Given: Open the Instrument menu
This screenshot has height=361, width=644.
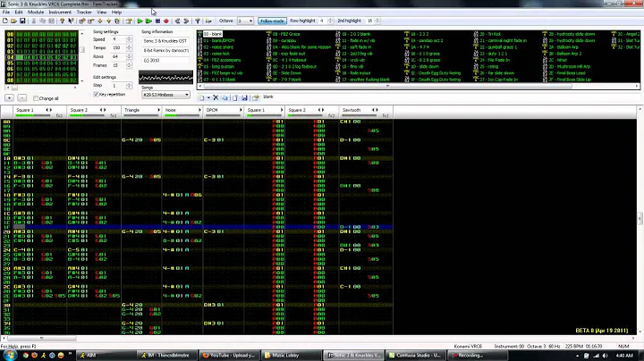Looking at the screenshot, I should pos(60,13).
